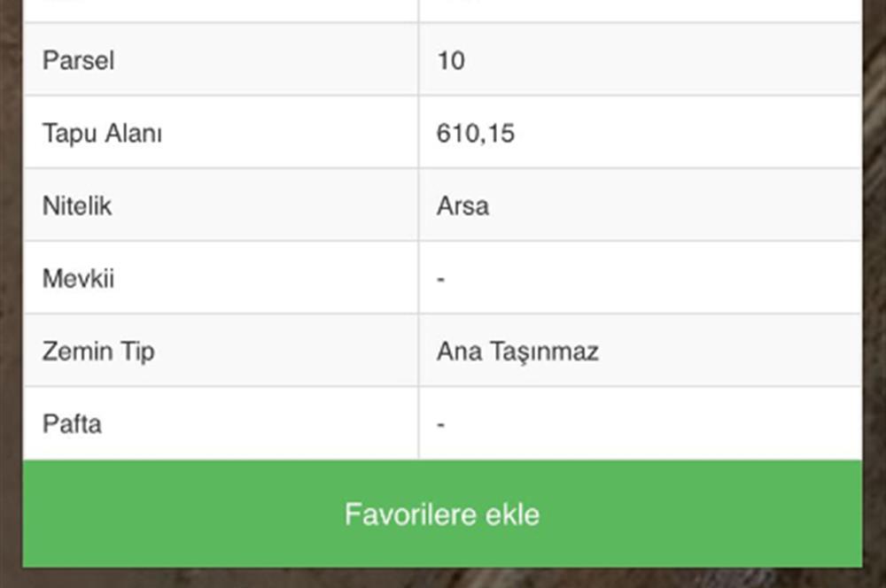Screen dimensions: 886x588
Task: Click the 610,15 area value
Action: (x=475, y=134)
